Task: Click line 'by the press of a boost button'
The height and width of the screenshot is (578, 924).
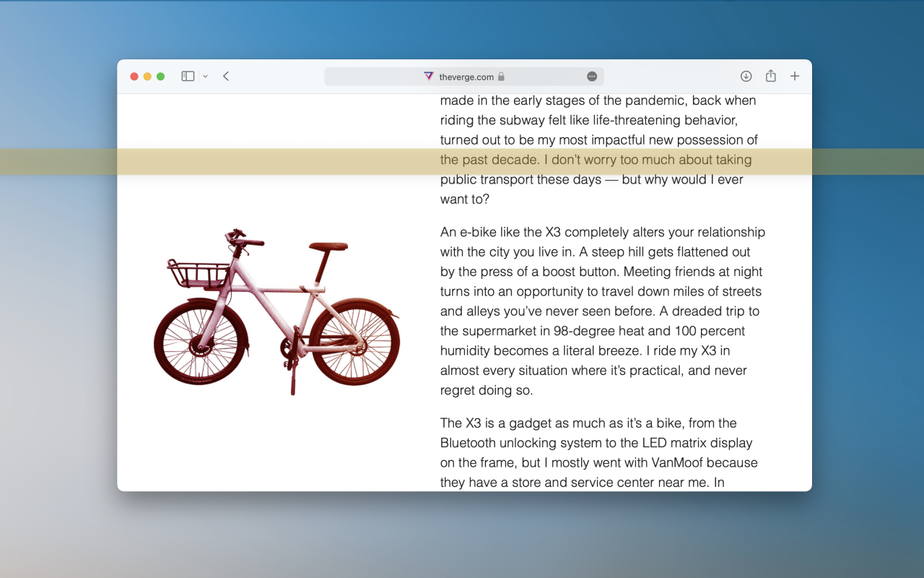Action: tap(601, 272)
